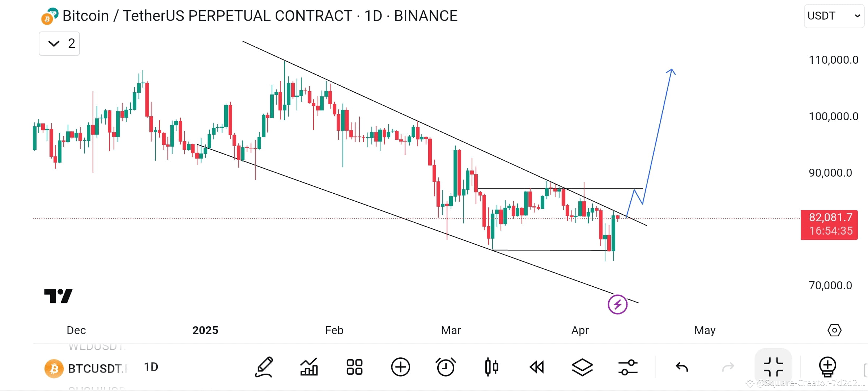Screen dimensions: 868x391
Task: Open time axis settings hexagon icon
Action: pyautogui.click(x=834, y=330)
